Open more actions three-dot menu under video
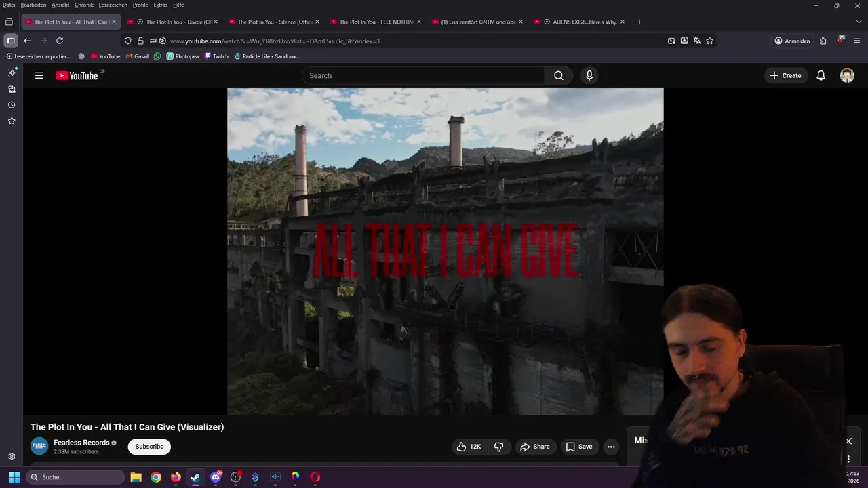This screenshot has height=488, width=868. [611, 447]
